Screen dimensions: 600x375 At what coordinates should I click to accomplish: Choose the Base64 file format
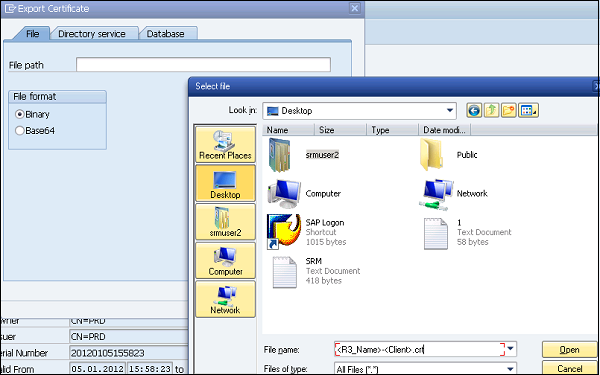pos(20,131)
